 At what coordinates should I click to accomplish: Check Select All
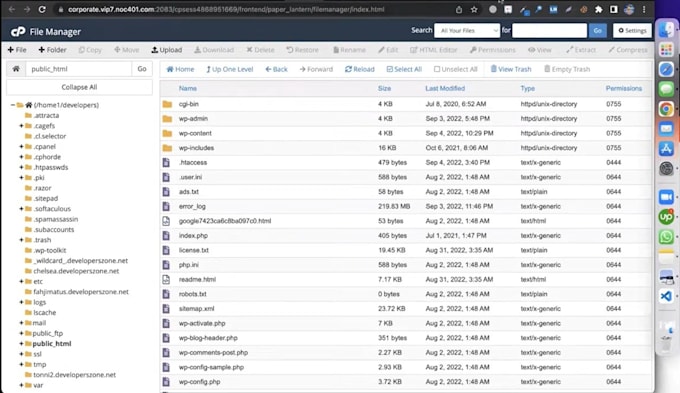tap(404, 69)
